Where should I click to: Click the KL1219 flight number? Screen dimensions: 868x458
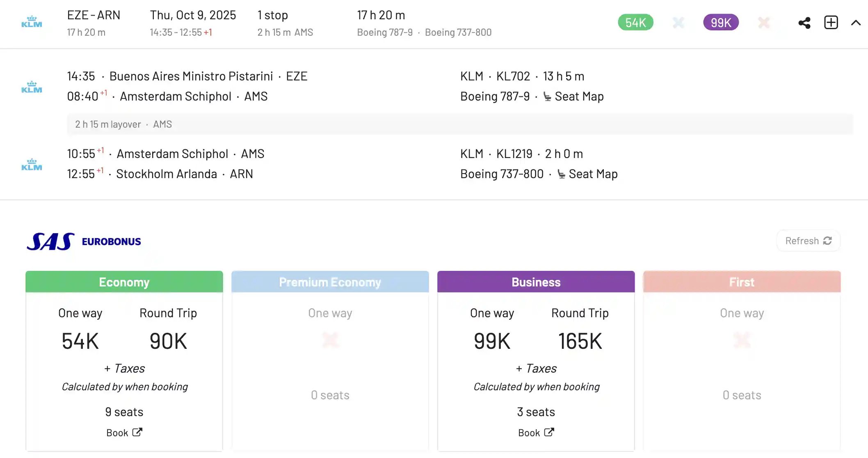(514, 154)
